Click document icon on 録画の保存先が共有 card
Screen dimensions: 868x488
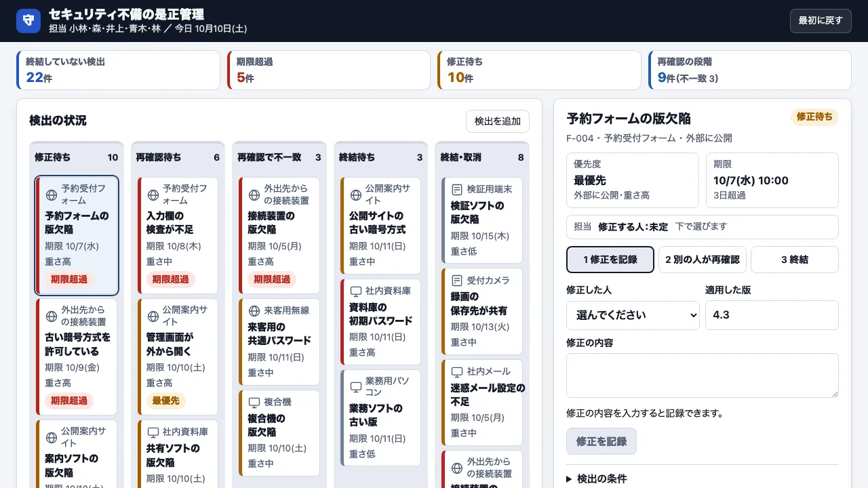[x=457, y=280]
